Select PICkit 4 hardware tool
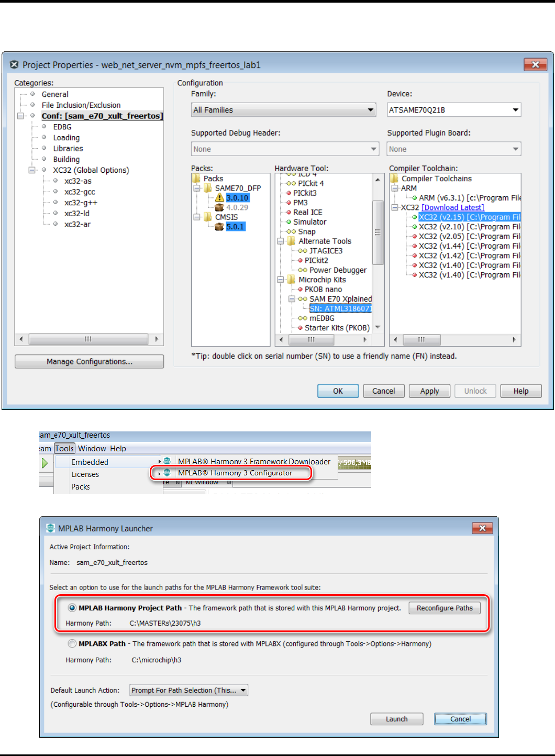The width and height of the screenshot is (555, 756). pyautogui.click(x=310, y=183)
